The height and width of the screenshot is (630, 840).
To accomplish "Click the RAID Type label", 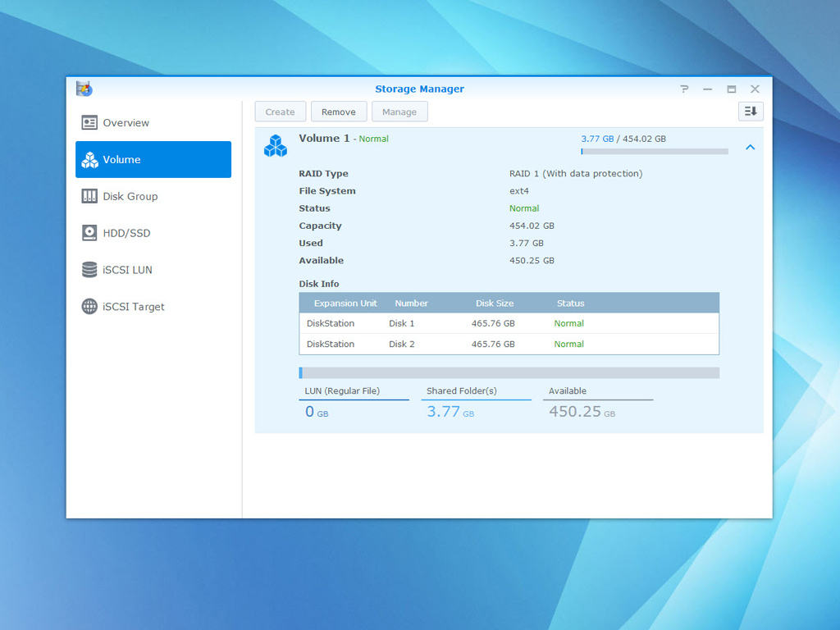I will tap(323, 174).
